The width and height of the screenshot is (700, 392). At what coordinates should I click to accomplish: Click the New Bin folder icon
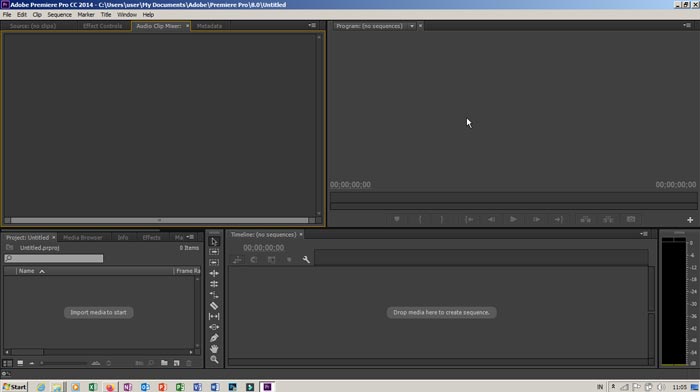click(x=164, y=363)
